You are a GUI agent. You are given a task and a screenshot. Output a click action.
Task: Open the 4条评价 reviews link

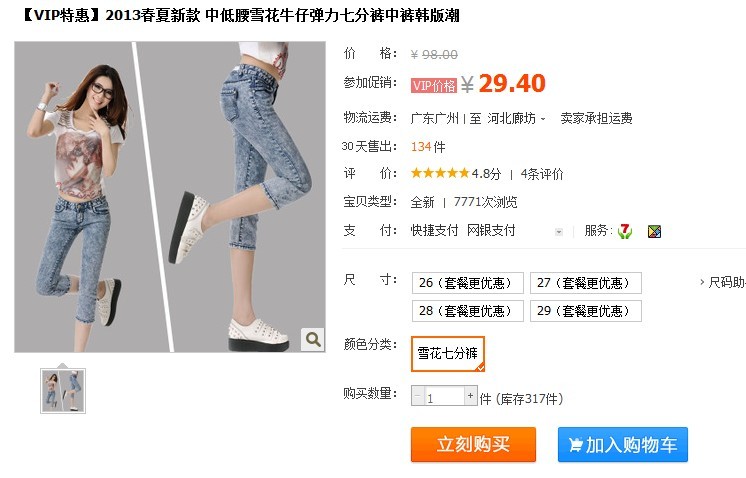point(542,174)
